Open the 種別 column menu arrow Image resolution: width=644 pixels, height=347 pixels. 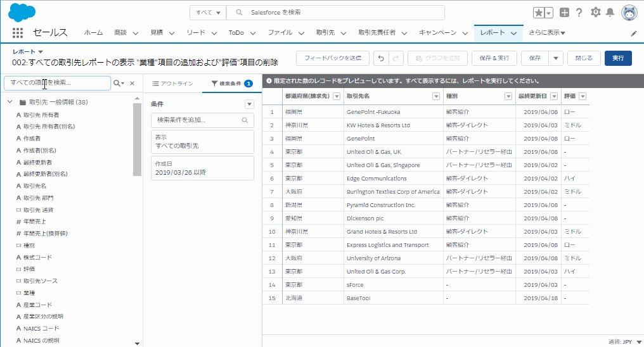(x=508, y=96)
